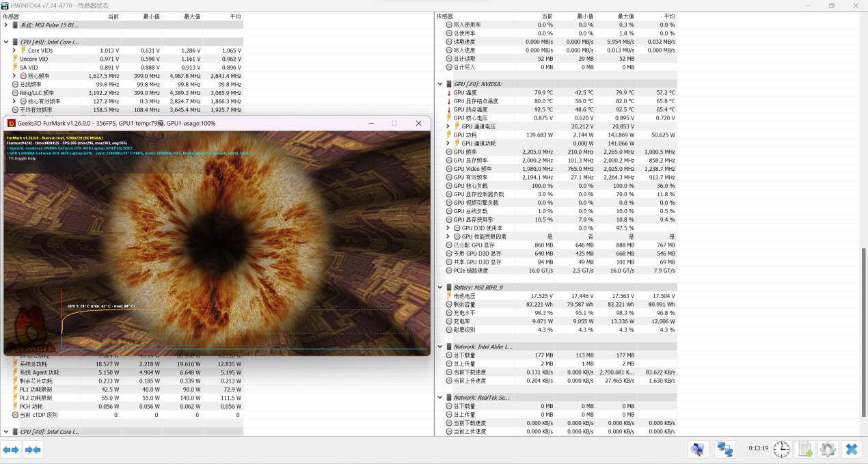Expand the Core VIDs row

[x=14, y=51]
